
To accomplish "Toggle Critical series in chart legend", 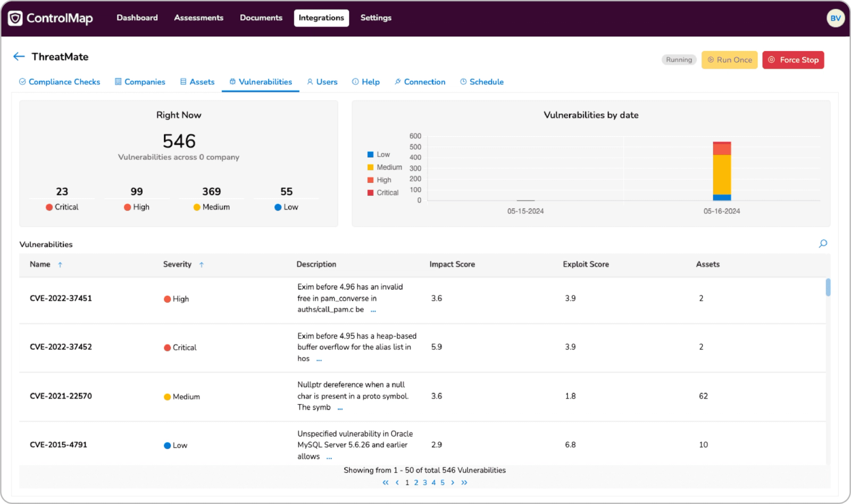I will tap(383, 193).
